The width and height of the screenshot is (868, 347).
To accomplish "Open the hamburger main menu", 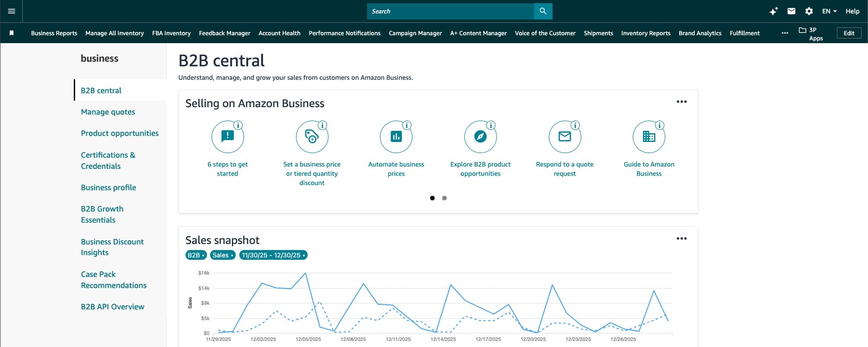I will (x=12, y=11).
